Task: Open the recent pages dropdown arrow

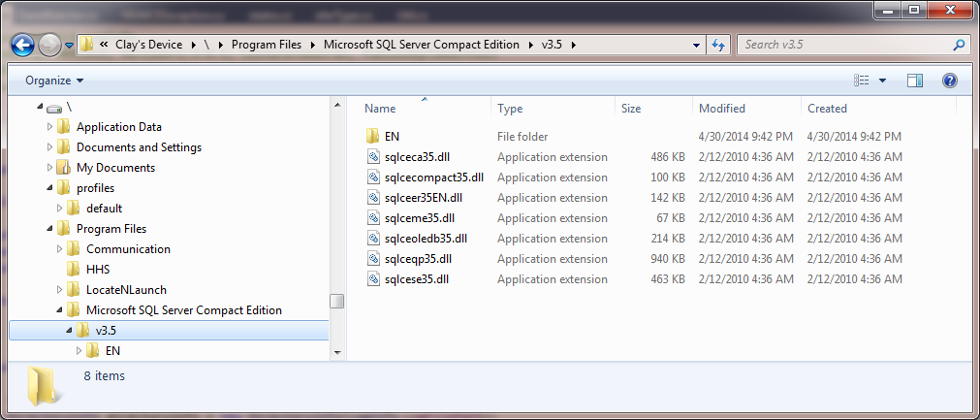Action: 69,46
